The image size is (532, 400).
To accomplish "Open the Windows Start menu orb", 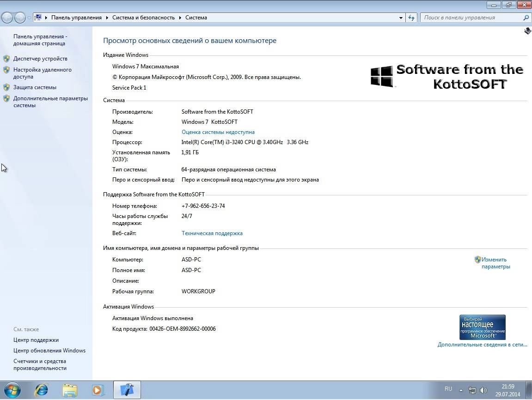I will [x=12, y=390].
